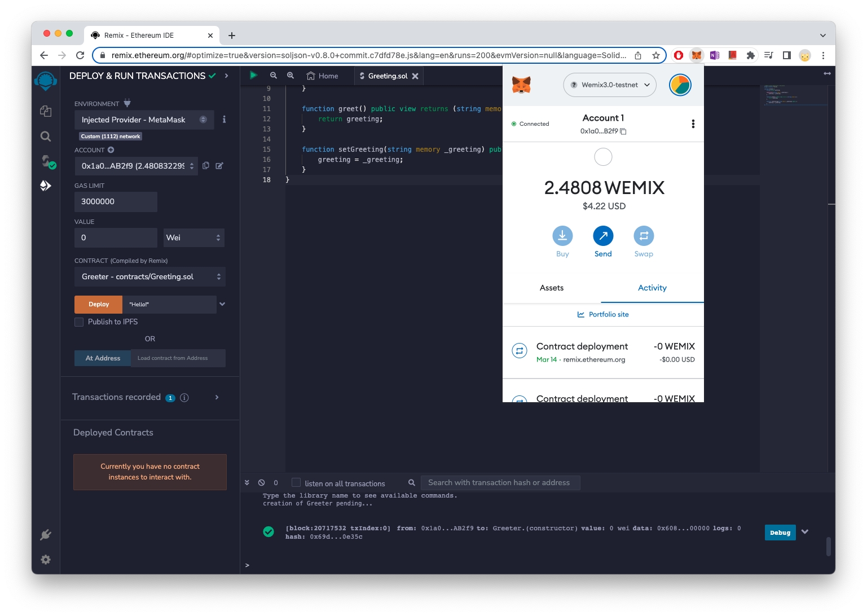Click the MetaMask Swap icon
This screenshot has height=616, width=867.
point(643,236)
